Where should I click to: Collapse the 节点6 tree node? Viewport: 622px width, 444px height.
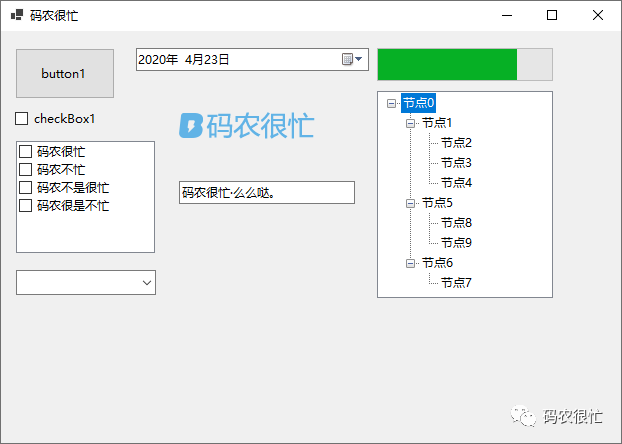click(x=410, y=263)
